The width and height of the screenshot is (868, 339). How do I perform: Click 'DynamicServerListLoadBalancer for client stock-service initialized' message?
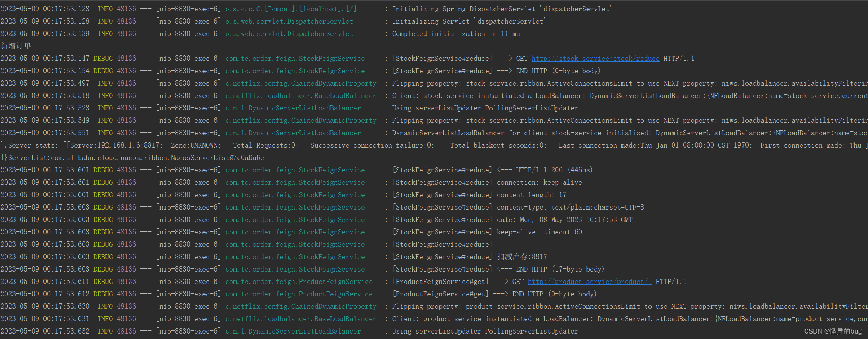tap(630, 133)
